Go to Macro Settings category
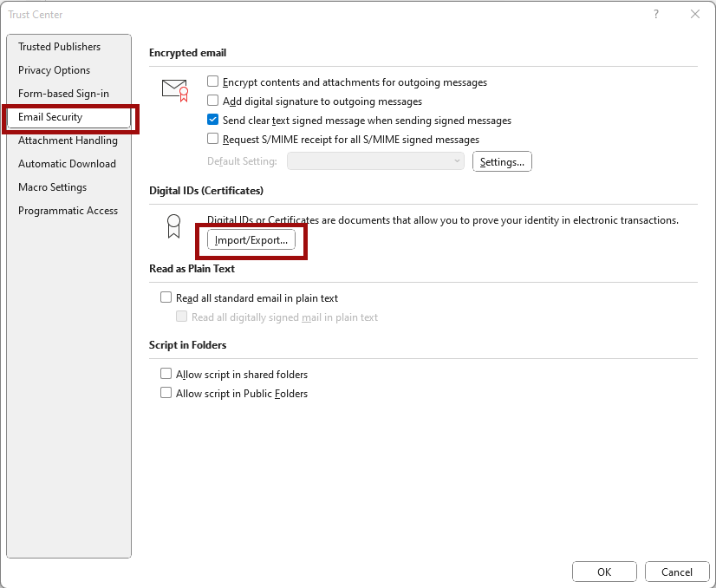The height and width of the screenshot is (588, 716). (53, 186)
